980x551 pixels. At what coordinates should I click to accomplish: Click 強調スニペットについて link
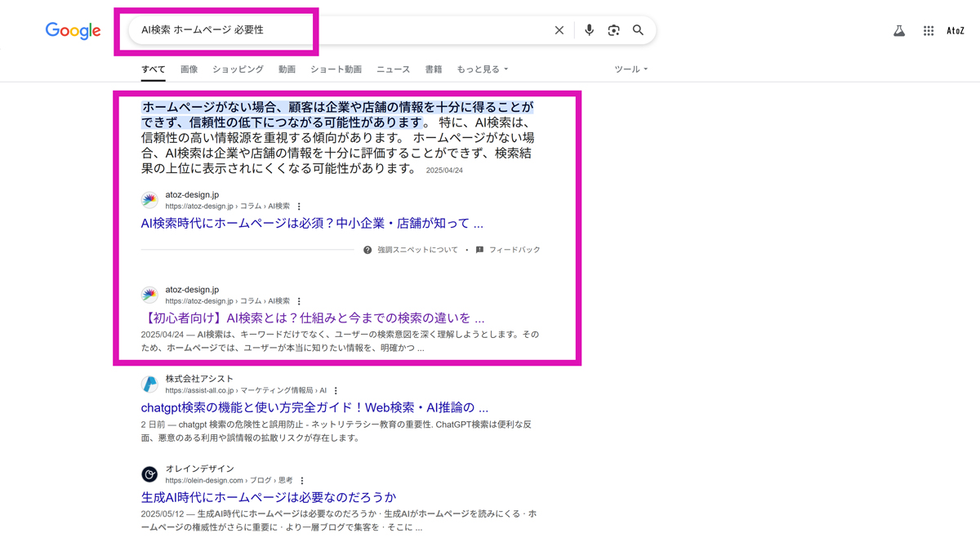pyautogui.click(x=417, y=250)
